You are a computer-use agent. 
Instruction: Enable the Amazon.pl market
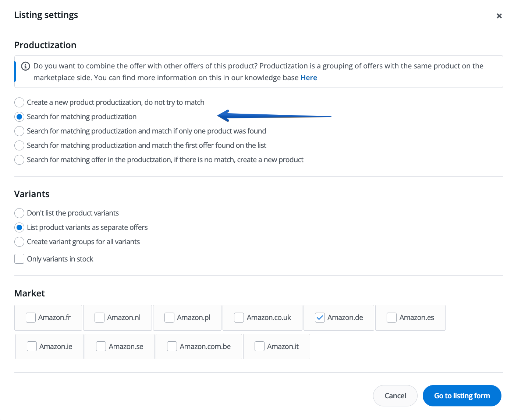pyautogui.click(x=169, y=317)
